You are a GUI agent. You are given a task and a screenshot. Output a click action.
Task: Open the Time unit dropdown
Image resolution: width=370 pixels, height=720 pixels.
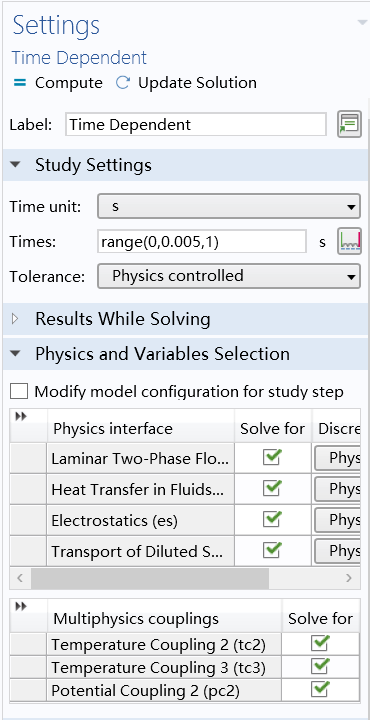coord(229,207)
